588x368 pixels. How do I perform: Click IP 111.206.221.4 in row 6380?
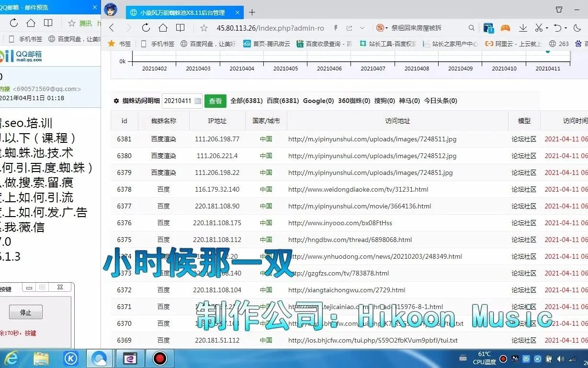[x=217, y=156]
